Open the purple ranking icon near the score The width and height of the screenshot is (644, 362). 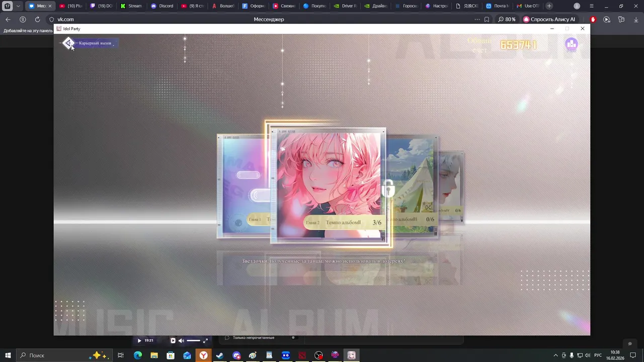(571, 45)
